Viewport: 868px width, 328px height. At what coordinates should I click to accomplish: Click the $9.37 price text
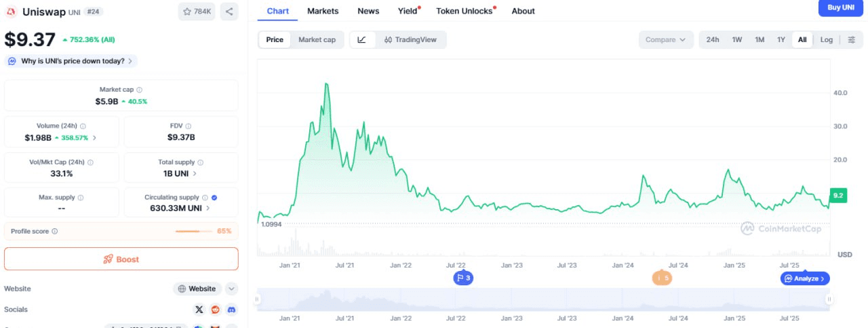click(30, 39)
